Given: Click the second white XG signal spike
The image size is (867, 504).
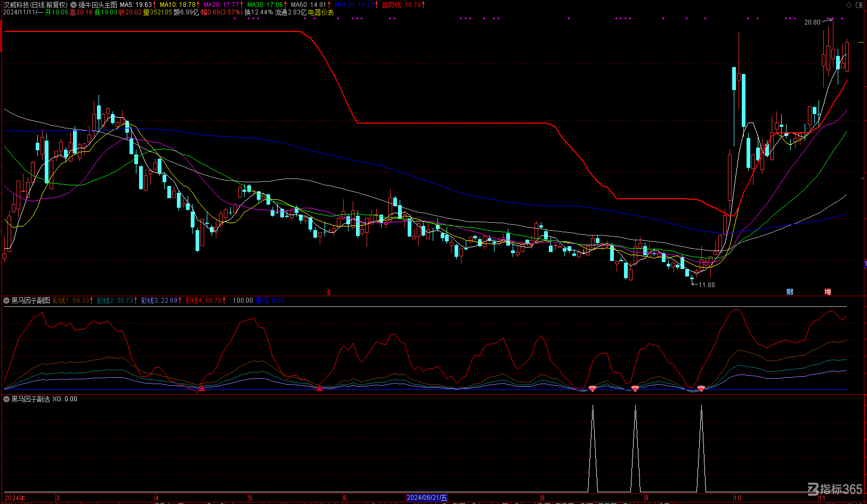Looking at the screenshot, I should 635,449.
